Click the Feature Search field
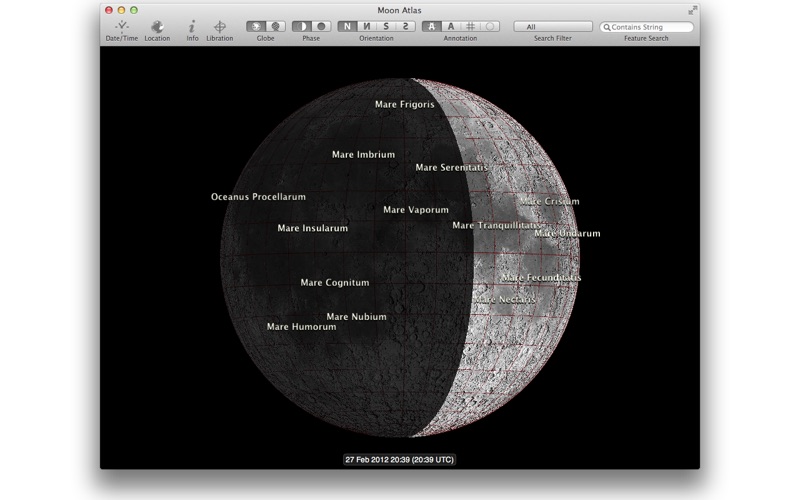800x500 pixels. coord(646,27)
